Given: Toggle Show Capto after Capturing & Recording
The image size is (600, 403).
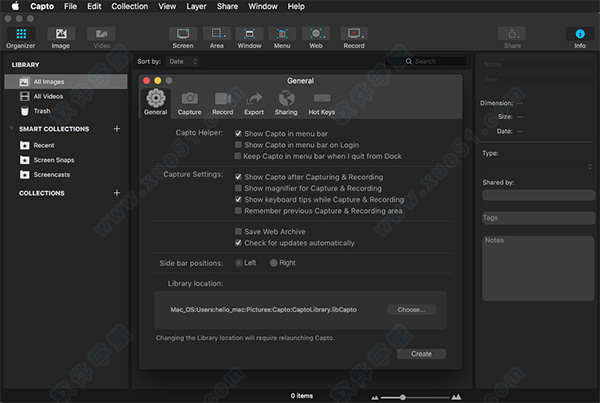Looking at the screenshot, I should (238, 177).
